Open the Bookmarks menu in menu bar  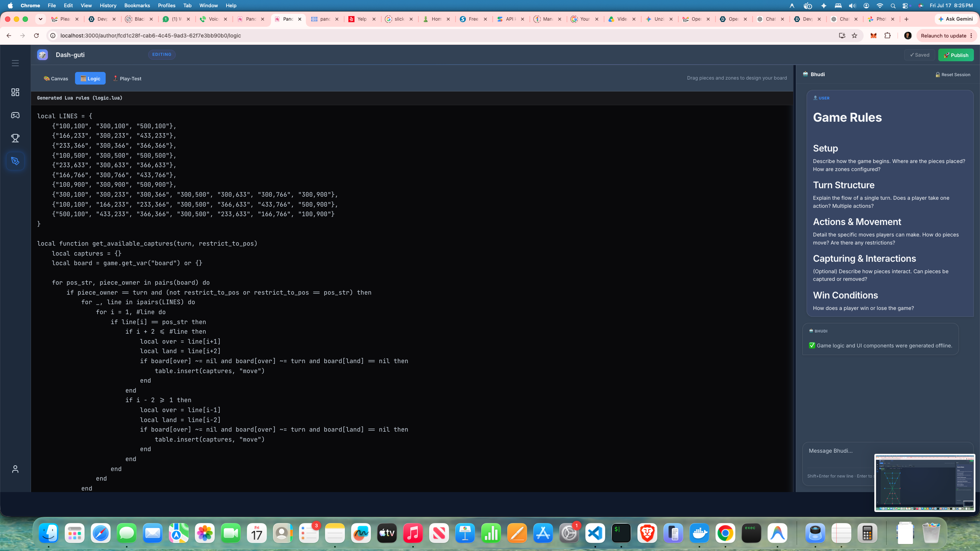point(137,5)
